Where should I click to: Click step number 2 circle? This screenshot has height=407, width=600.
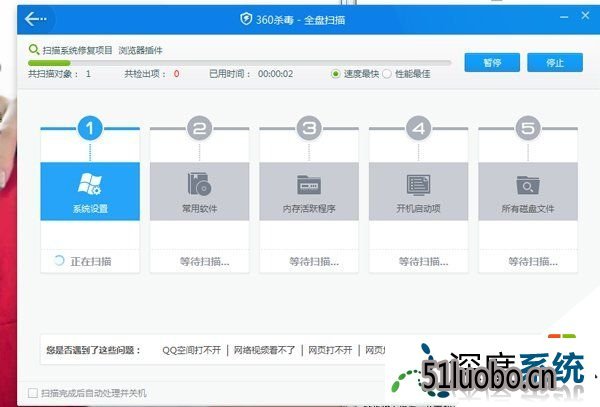[199, 128]
